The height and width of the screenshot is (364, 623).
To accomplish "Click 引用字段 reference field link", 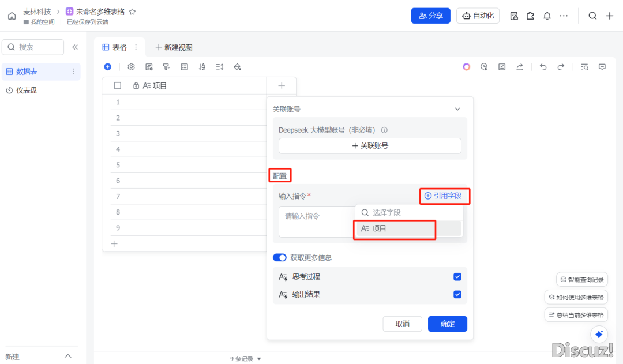I will tap(443, 196).
